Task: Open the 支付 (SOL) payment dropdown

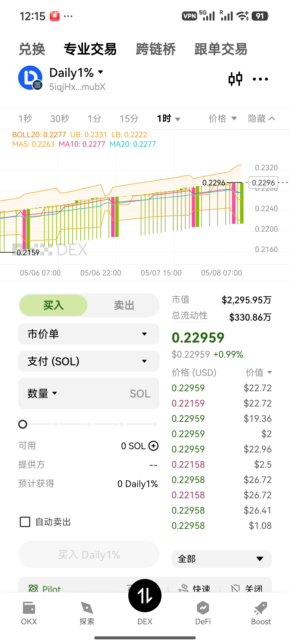Action: (x=89, y=361)
